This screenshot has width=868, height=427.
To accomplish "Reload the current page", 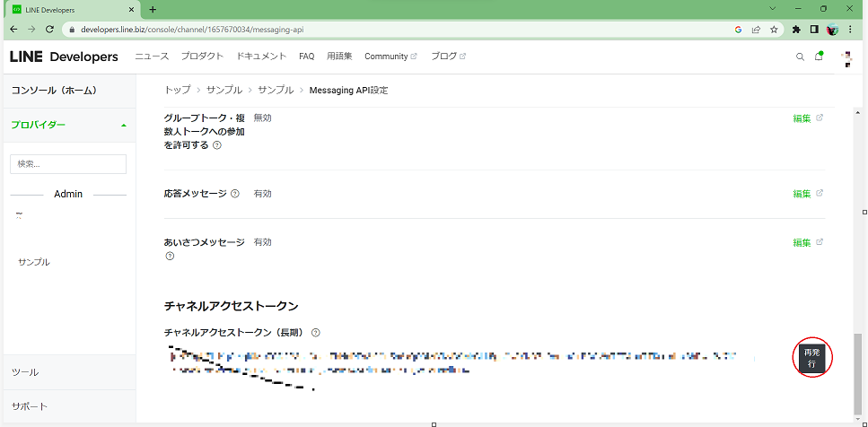I will pyautogui.click(x=49, y=30).
